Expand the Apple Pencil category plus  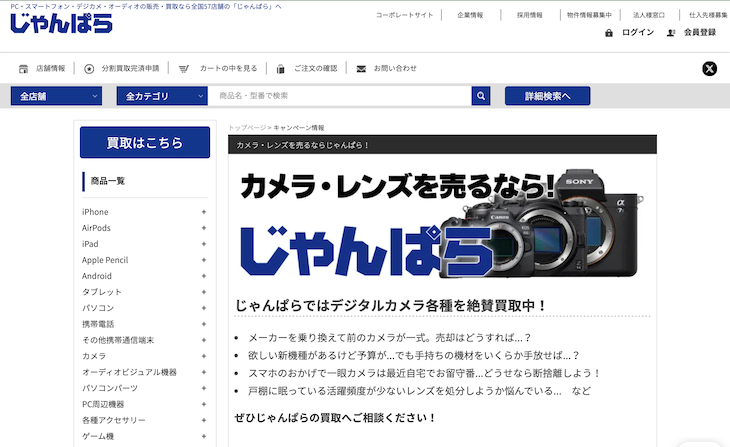(204, 260)
